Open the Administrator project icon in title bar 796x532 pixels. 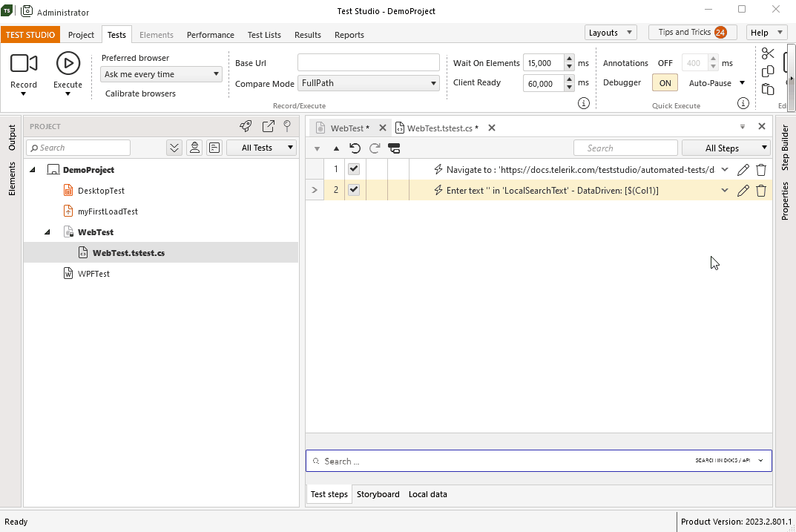(27, 11)
